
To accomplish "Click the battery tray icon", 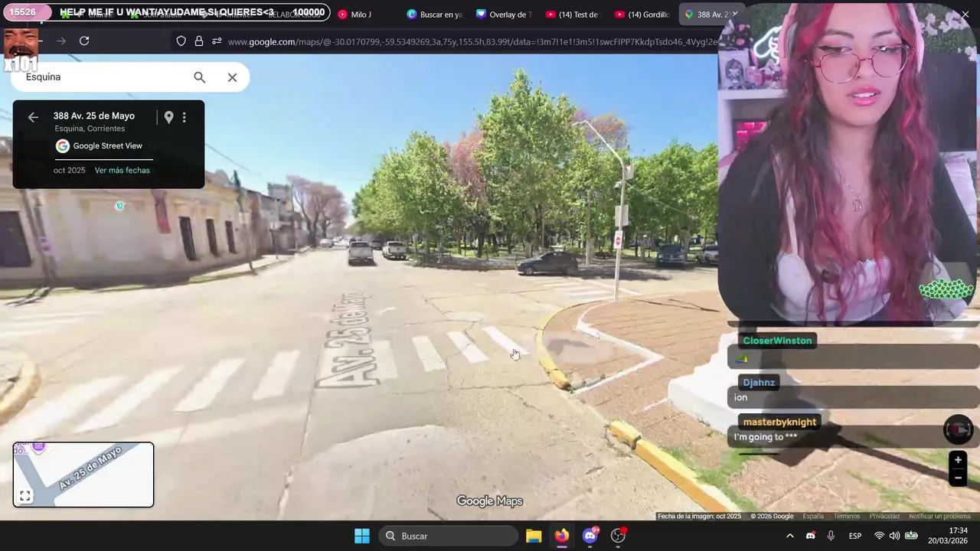I will pos(911,536).
